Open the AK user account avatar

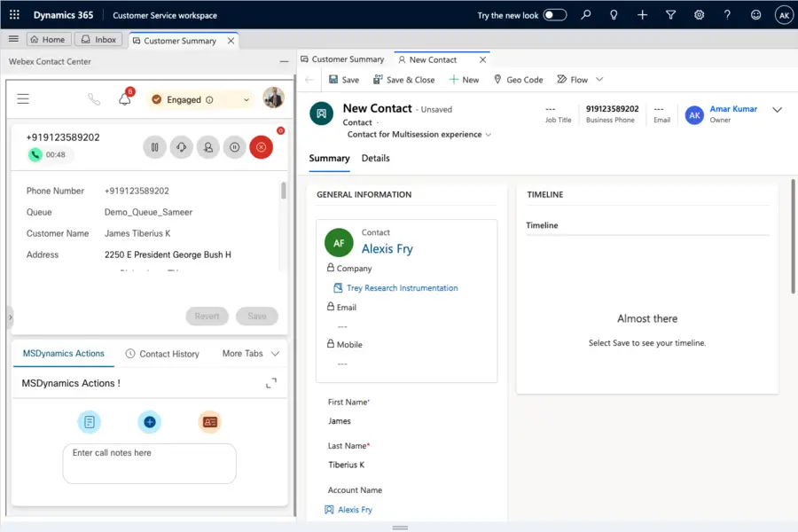pyautogui.click(x=785, y=15)
